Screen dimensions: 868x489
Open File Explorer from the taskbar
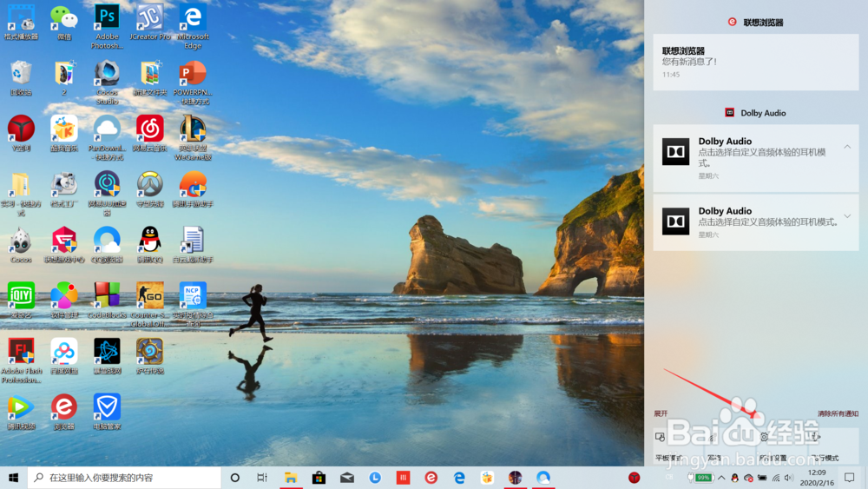291,478
